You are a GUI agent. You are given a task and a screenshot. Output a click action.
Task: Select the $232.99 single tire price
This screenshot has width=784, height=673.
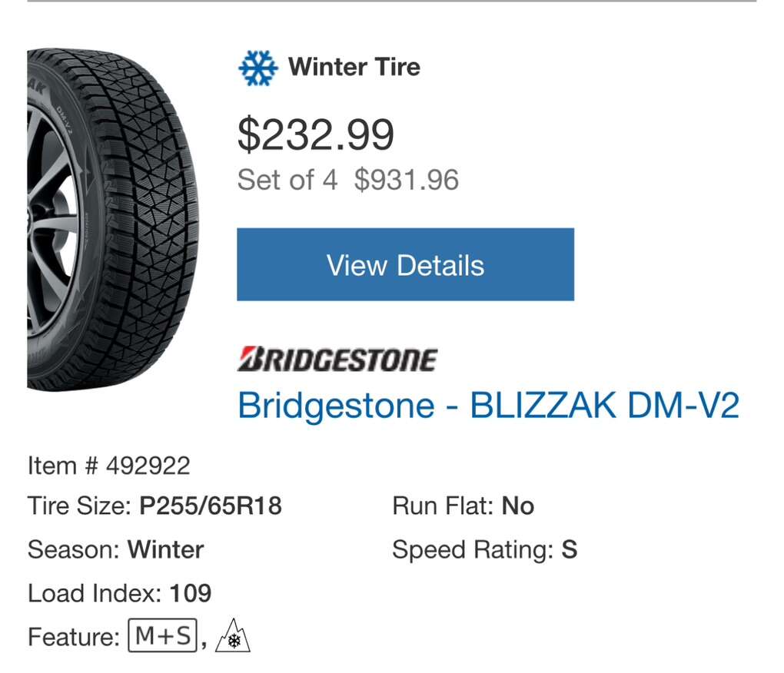click(x=315, y=134)
